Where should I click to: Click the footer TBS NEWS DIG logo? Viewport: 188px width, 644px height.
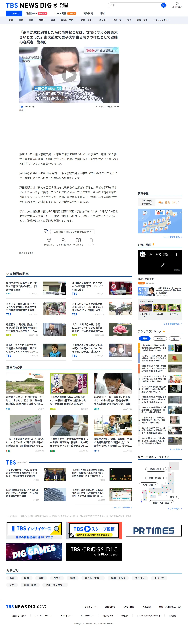26,607
